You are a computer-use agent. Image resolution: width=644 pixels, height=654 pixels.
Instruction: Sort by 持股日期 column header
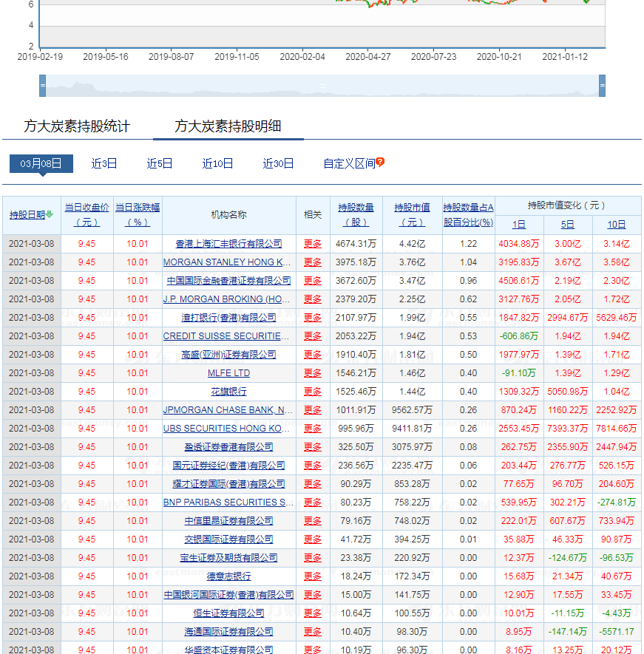pos(27,215)
